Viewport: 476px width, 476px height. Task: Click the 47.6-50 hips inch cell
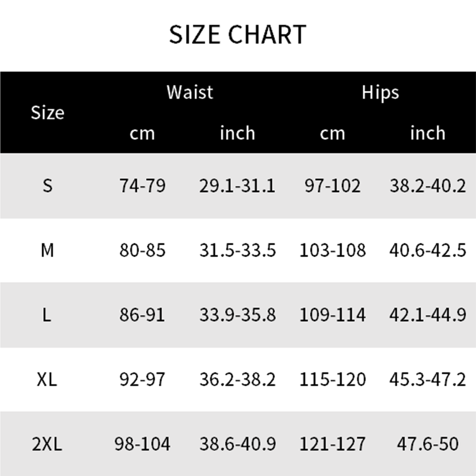click(428, 443)
